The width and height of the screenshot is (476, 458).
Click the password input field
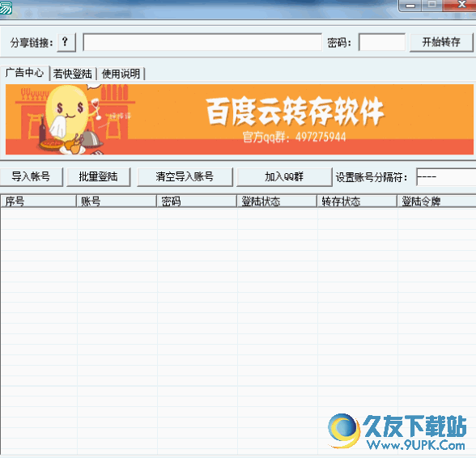pos(382,42)
